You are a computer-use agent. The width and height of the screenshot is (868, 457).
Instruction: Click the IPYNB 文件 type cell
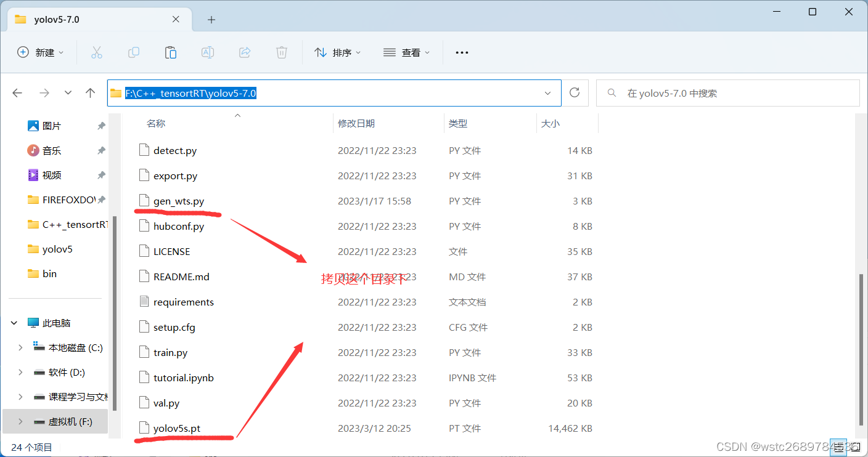pyautogui.click(x=472, y=378)
